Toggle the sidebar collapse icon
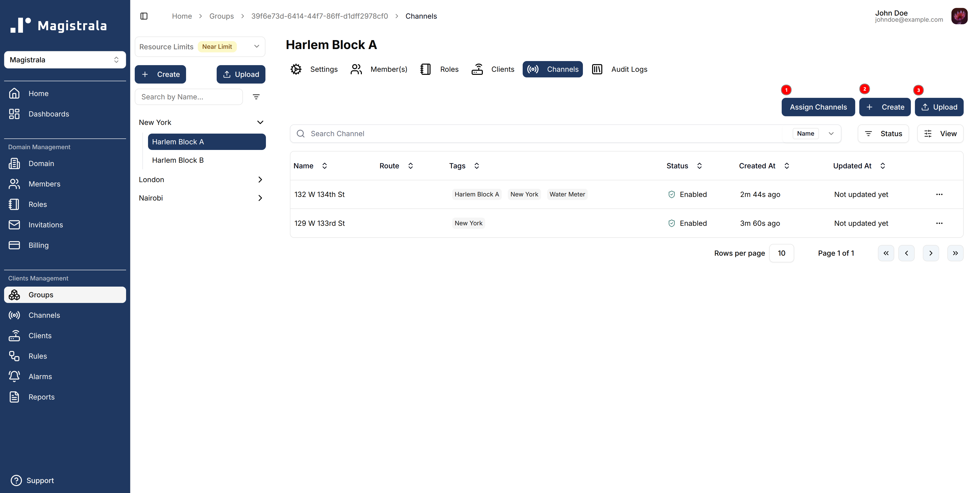This screenshot has width=980, height=493. 144,16
